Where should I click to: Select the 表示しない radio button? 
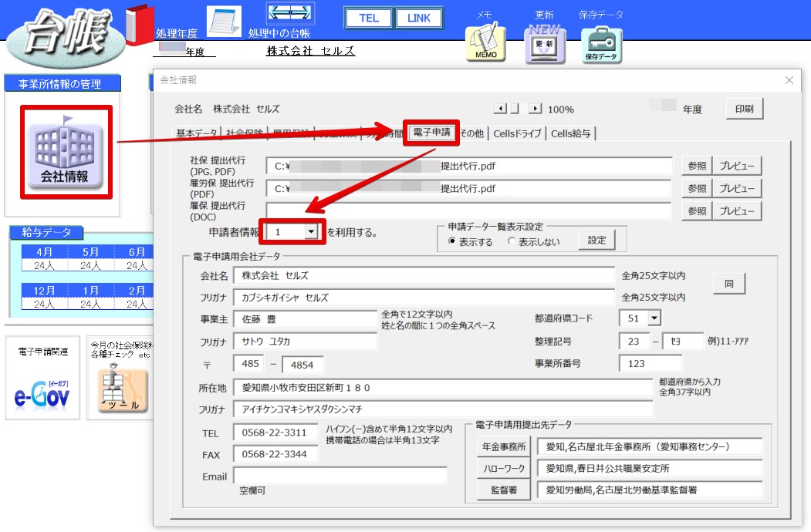[x=512, y=241]
